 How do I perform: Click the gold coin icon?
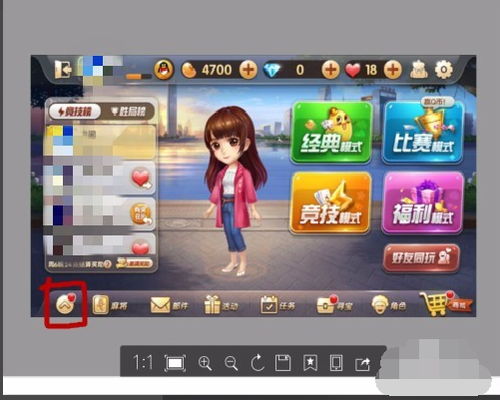pos(189,70)
